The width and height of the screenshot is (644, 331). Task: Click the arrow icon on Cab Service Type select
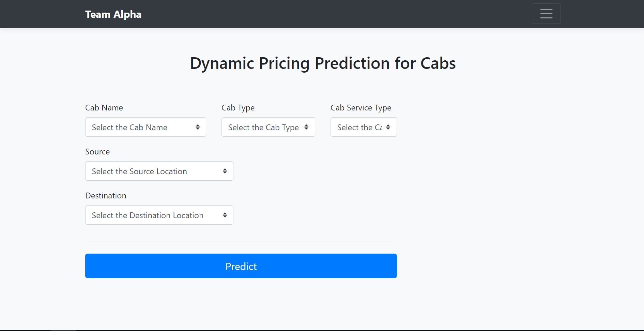389,127
